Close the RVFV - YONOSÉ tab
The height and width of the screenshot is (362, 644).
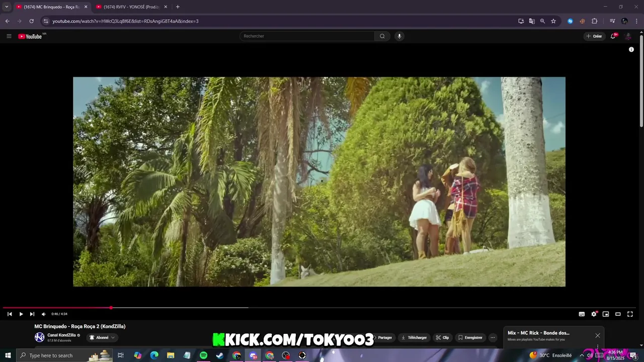pyautogui.click(x=166, y=7)
